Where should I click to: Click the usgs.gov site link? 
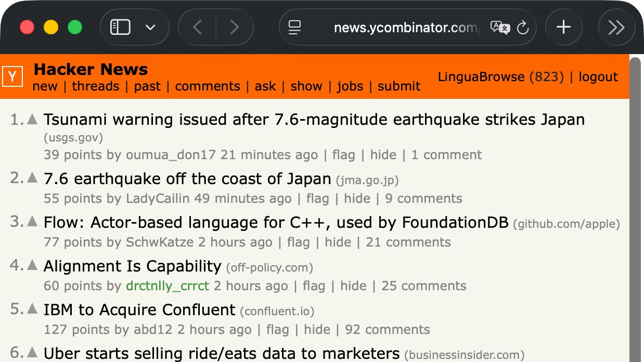73,138
